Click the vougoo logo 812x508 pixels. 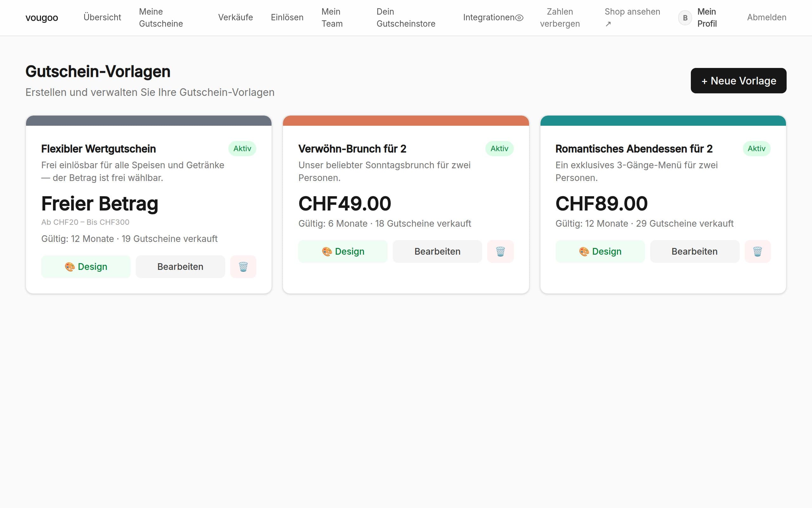click(x=42, y=17)
